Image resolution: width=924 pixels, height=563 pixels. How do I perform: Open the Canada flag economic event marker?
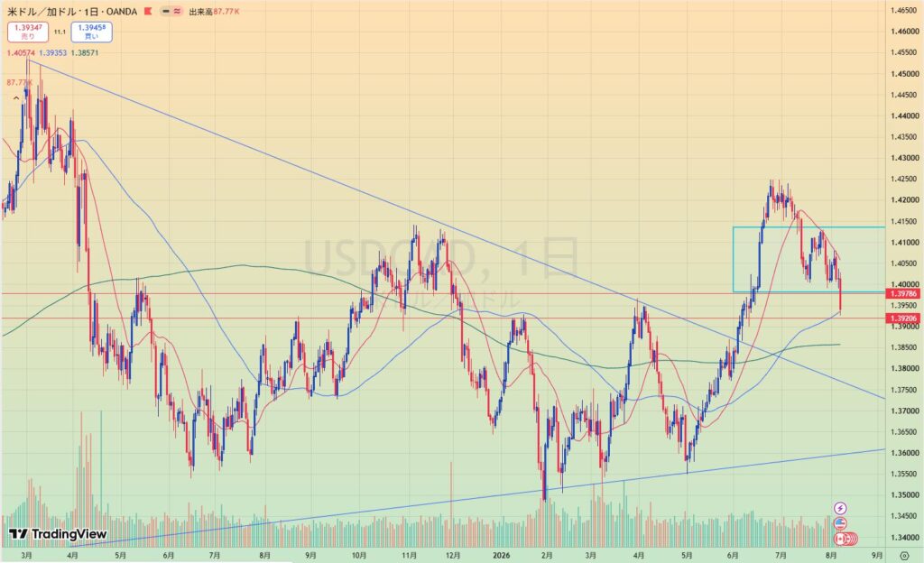tap(840, 539)
